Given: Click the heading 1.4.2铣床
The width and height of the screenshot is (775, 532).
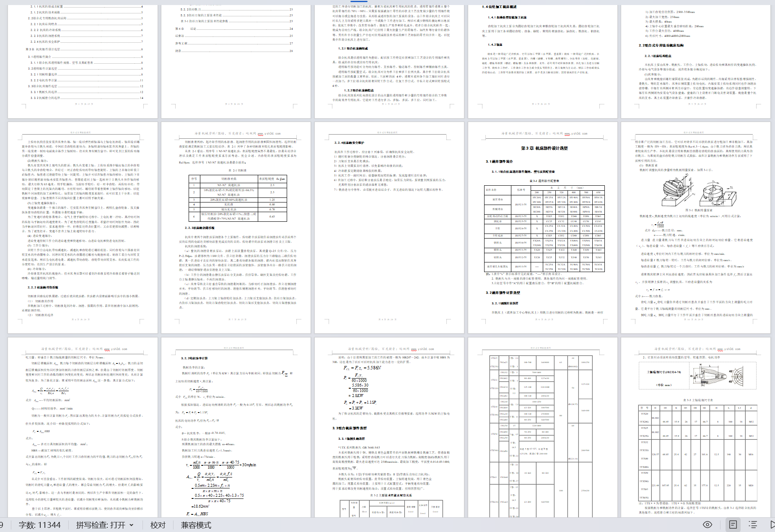Looking at the screenshot, I should point(495,44).
